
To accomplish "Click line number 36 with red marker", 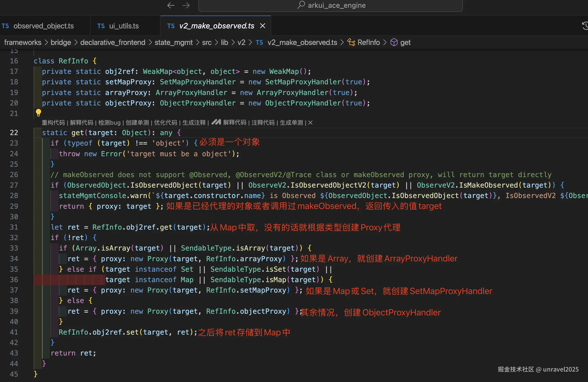I will [14, 280].
